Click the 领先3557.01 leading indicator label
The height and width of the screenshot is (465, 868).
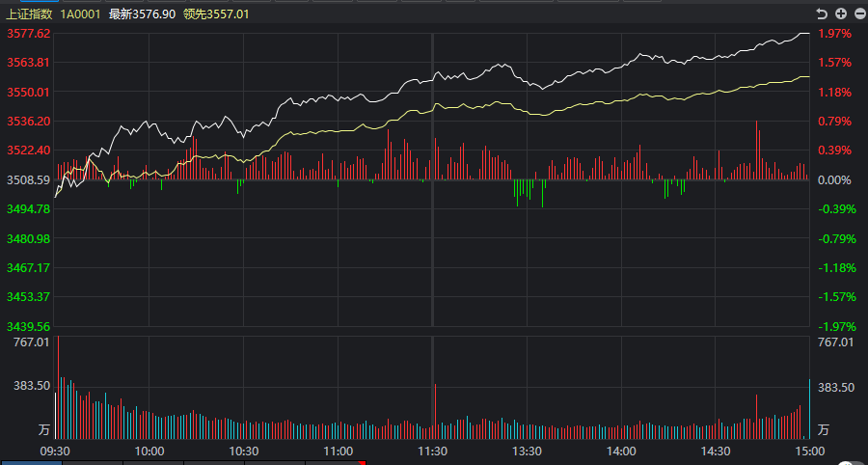[x=216, y=14]
